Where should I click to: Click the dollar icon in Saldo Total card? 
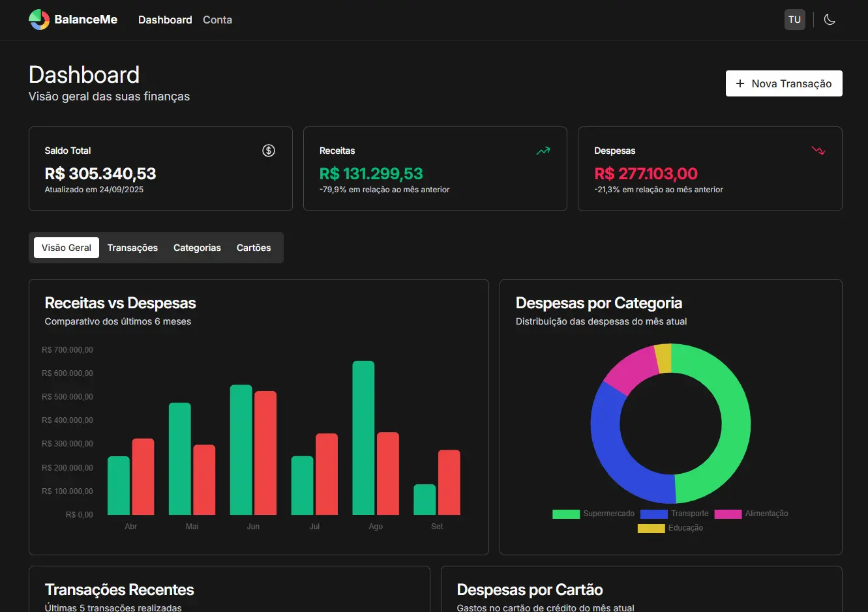pyautogui.click(x=269, y=151)
